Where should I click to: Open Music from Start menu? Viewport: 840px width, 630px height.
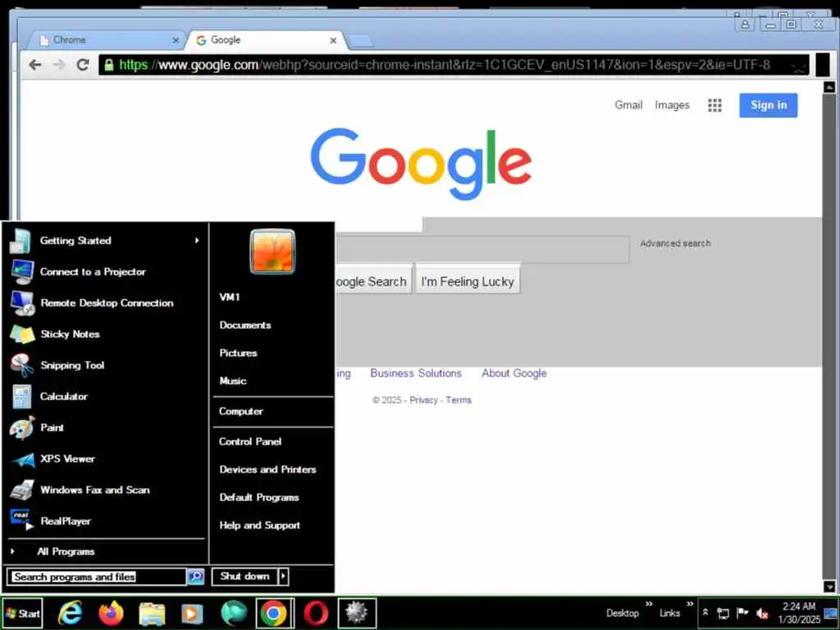[x=233, y=381]
